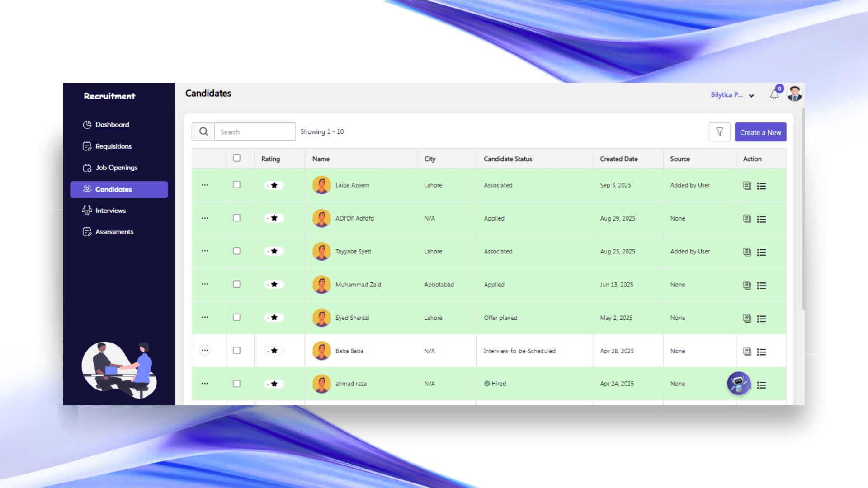Select checkbox for ahmad raza row
The width and height of the screenshot is (868, 488).
tap(236, 384)
